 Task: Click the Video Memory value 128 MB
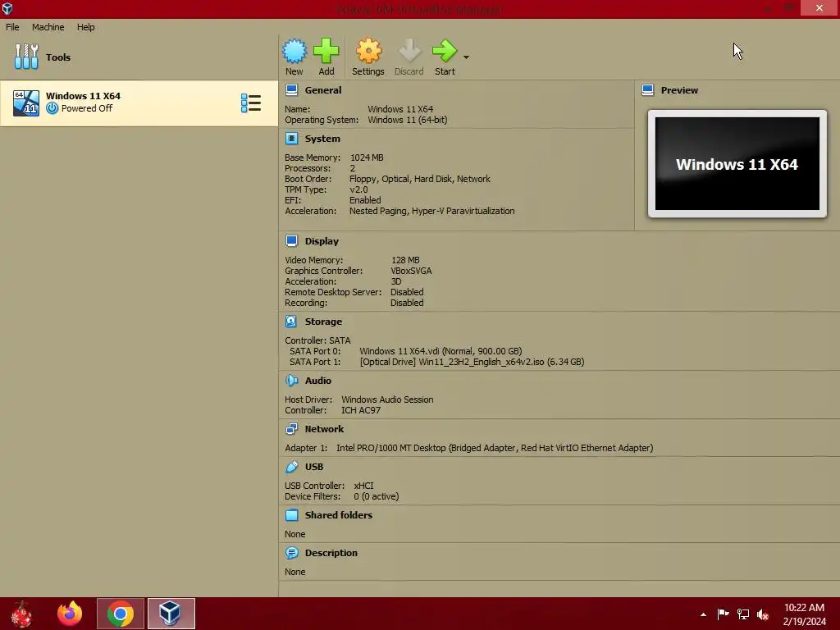pyautogui.click(x=405, y=260)
